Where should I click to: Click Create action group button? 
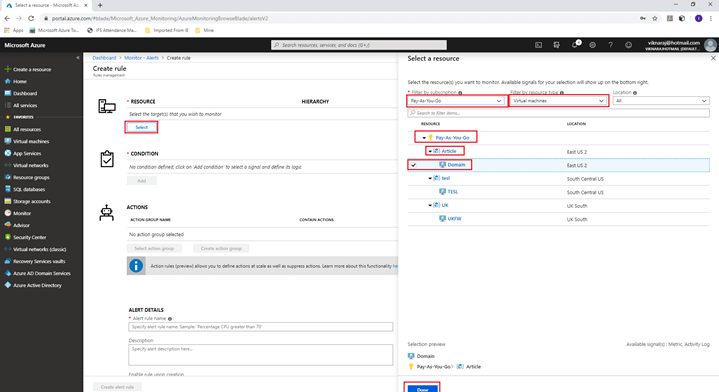click(221, 248)
